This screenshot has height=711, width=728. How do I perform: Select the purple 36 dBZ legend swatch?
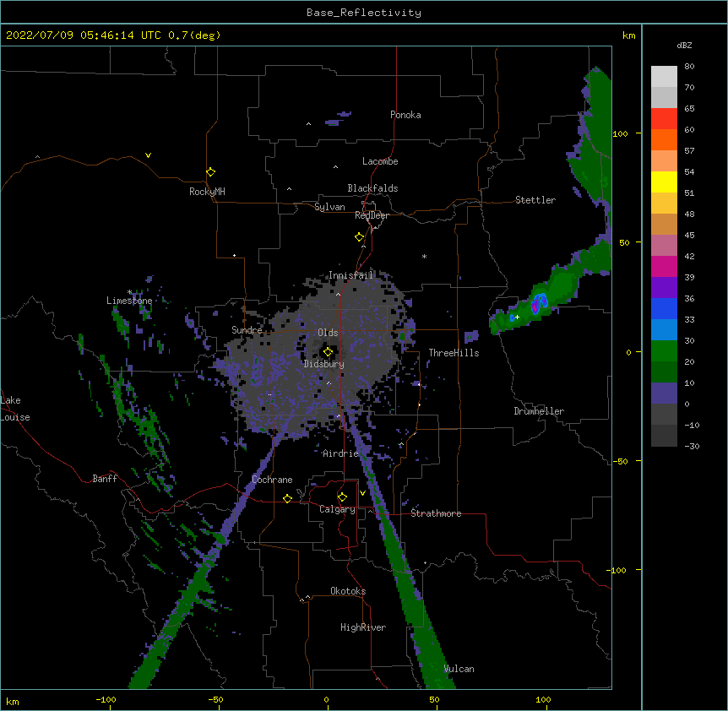pyautogui.click(x=664, y=287)
